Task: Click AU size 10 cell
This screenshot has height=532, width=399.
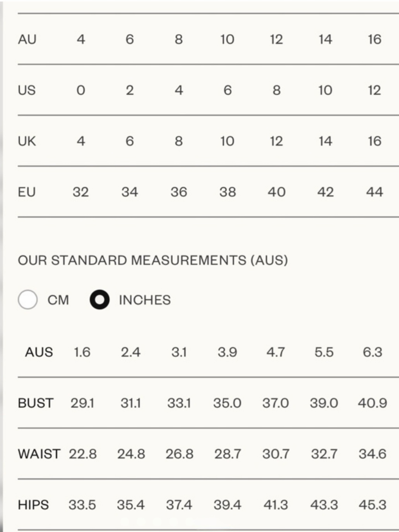Action: point(227,39)
